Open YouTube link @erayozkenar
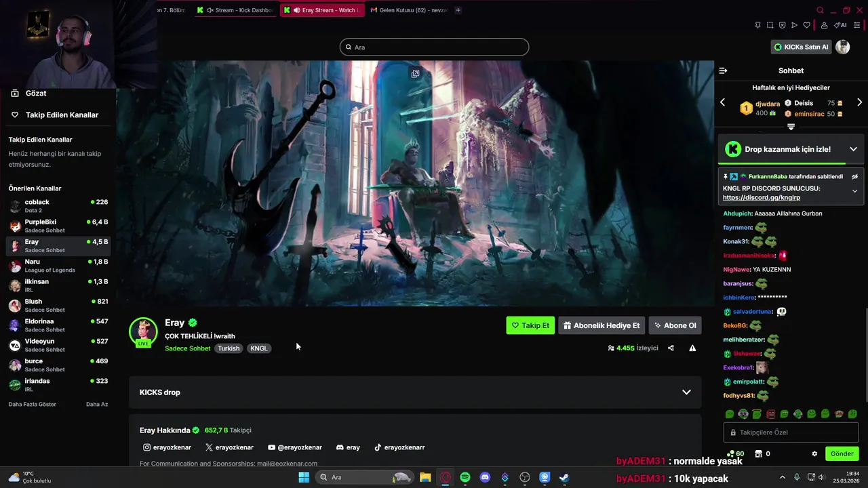 pos(295,447)
